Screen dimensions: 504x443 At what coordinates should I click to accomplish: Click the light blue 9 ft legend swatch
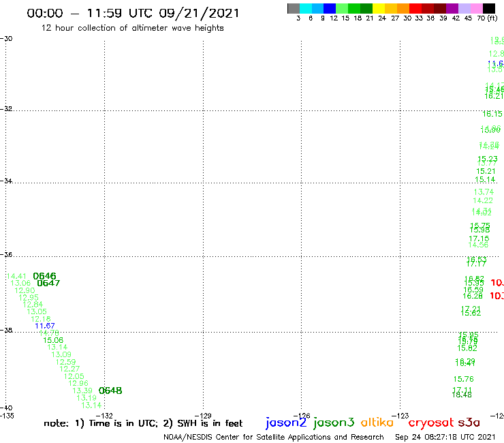318,8
